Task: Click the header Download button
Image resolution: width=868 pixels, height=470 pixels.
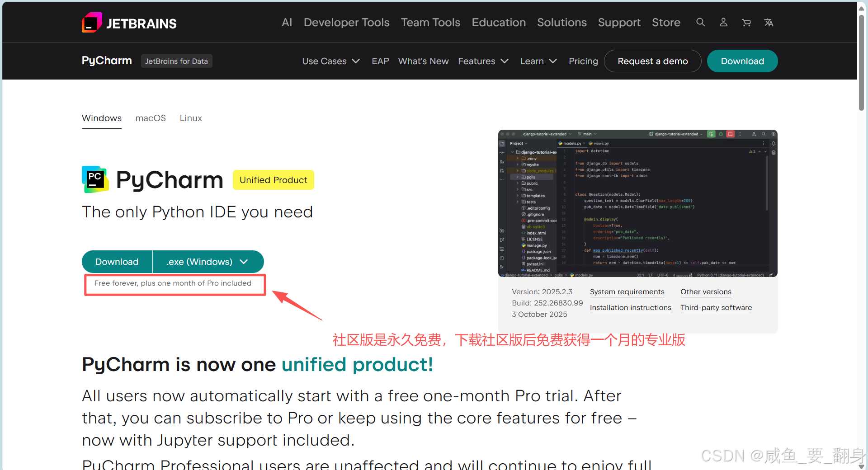Action: coord(742,61)
